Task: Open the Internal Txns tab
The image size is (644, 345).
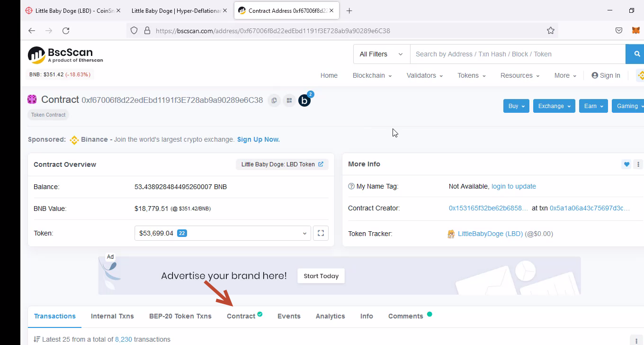Action: pyautogui.click(x=112, y=316)
